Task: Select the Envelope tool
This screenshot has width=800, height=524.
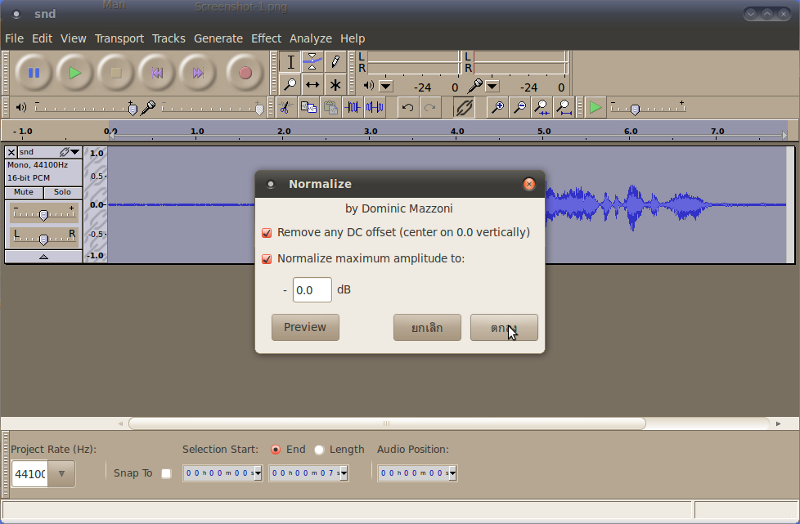Action: point(312,62)
